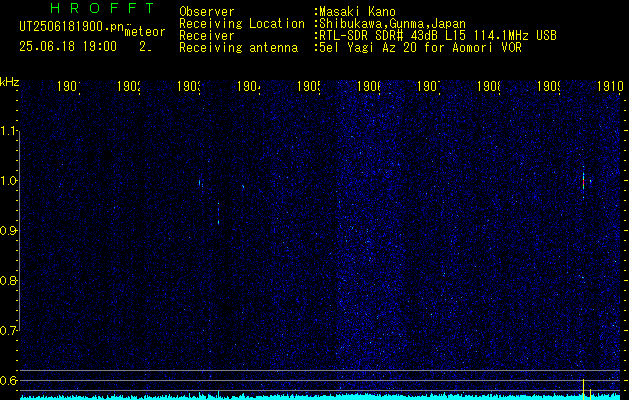
Task: Click the "Observer" field label
Action: [x=207, y=12]
